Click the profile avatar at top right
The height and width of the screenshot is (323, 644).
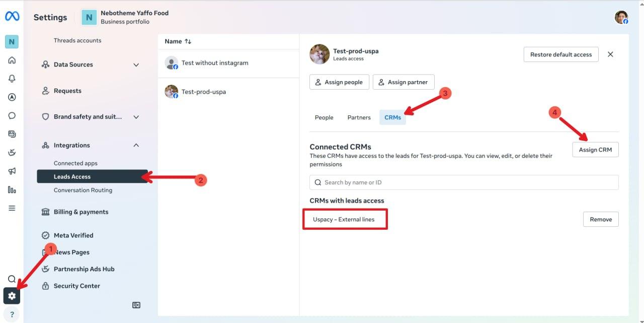point(621,17)
